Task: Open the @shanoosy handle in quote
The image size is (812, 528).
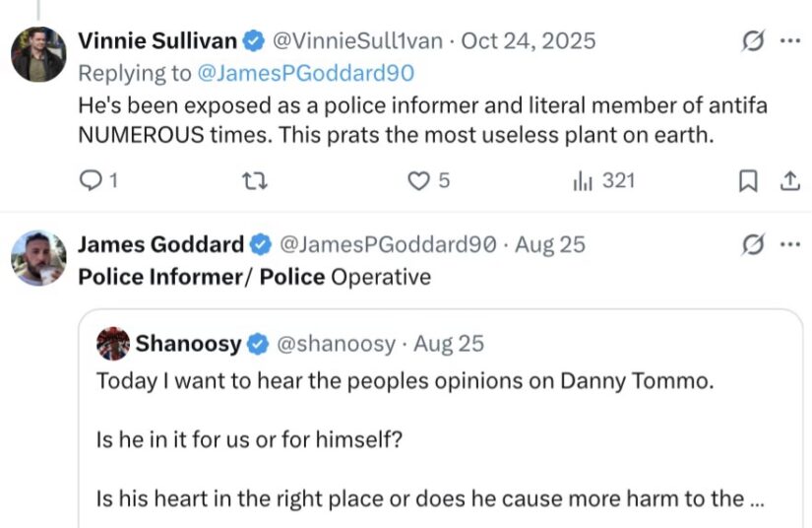Action: pyautogui.click(x=336, y=344)
